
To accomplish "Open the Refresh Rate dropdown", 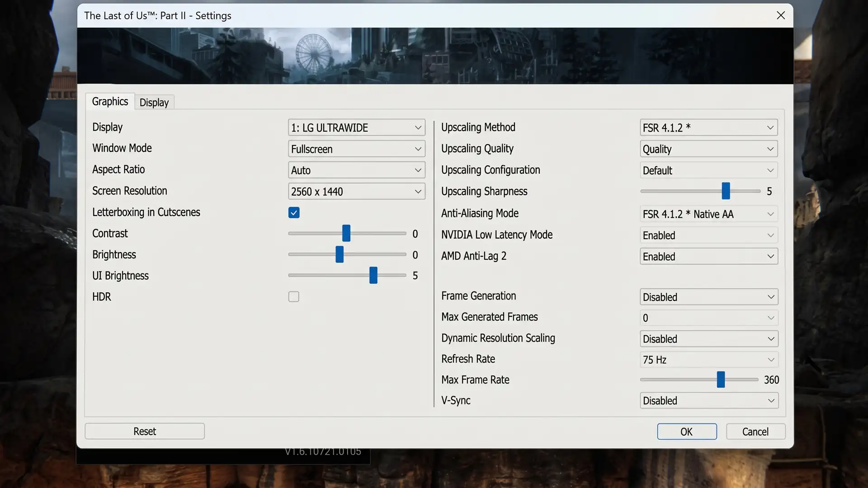I will 709,360.
